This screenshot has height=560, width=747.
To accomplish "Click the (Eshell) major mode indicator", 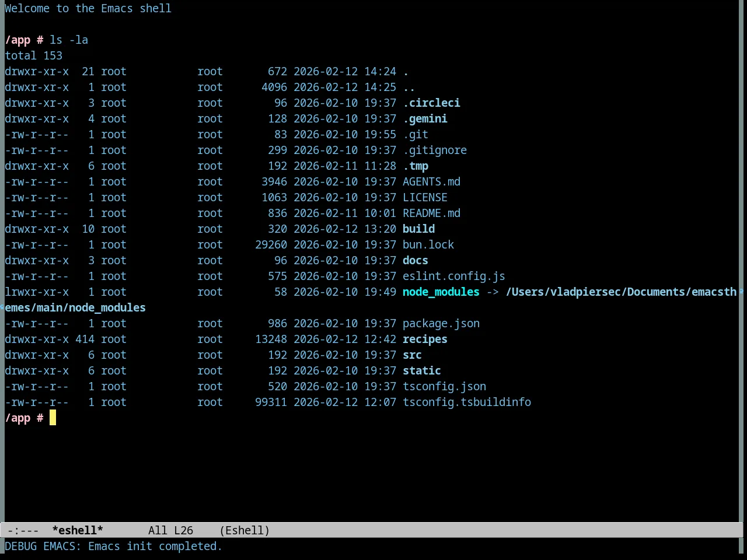I will (x=245, y=530).
